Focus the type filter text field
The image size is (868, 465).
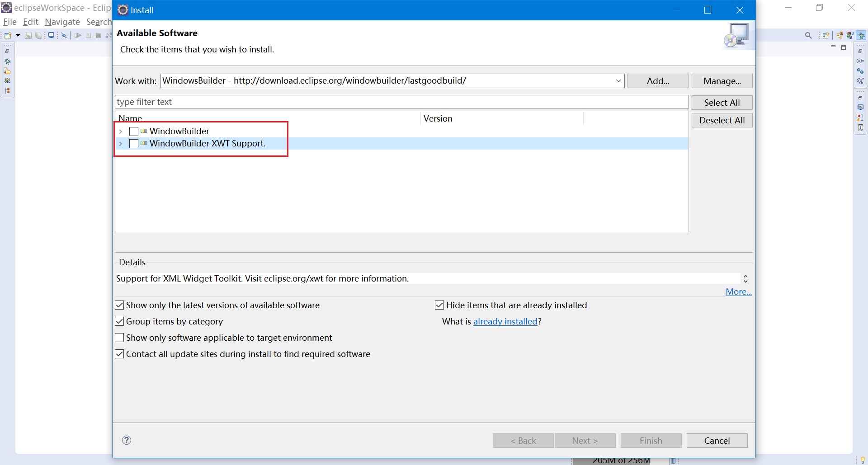(401, 102)
